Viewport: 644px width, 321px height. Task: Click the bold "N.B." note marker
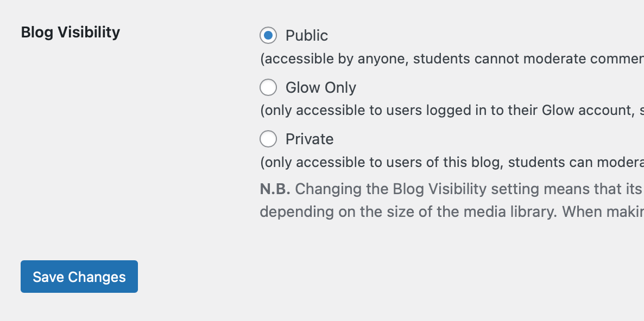coord(275,189)
